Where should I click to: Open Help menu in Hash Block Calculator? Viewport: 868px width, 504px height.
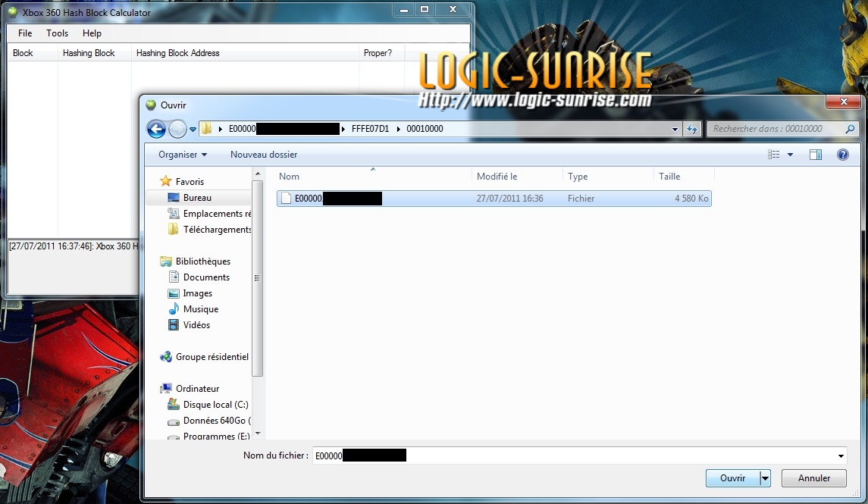pyautogui.click(x=92, y=33)
